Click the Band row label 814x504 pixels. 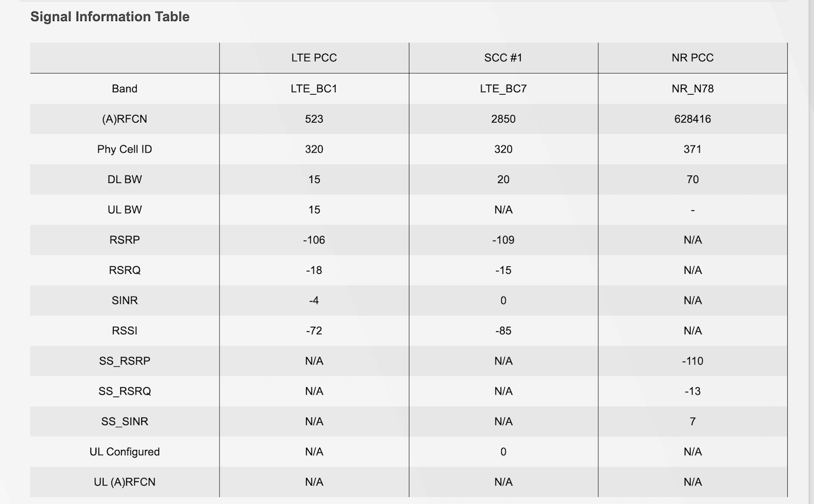(x=125, y=88)
